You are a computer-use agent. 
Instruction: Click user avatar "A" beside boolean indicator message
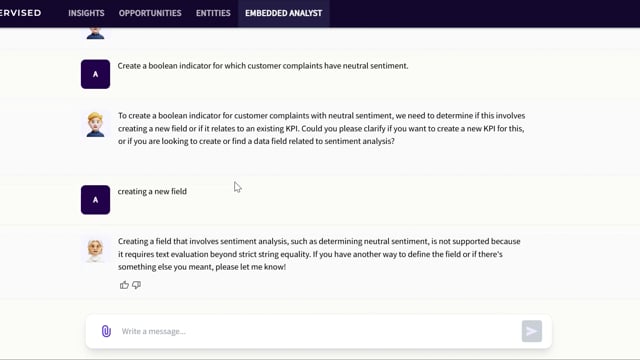click(x=95, y=74)
